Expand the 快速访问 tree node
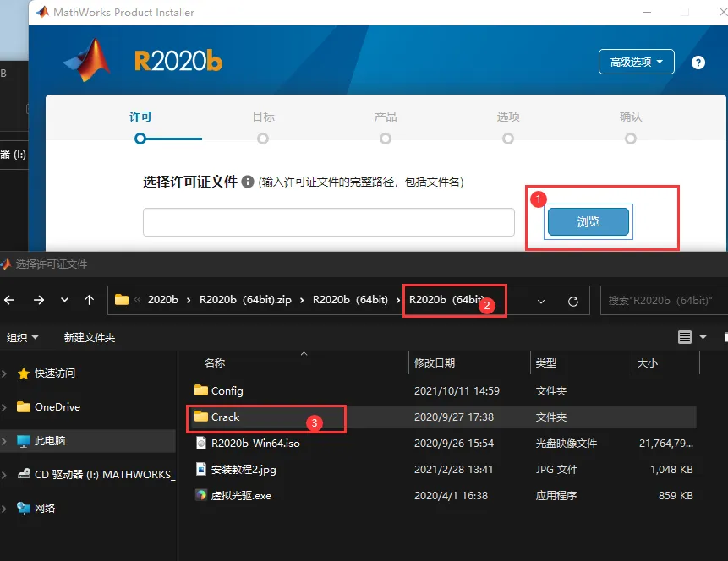Viewport: 728px width, 561px height. tap(4, 373)
